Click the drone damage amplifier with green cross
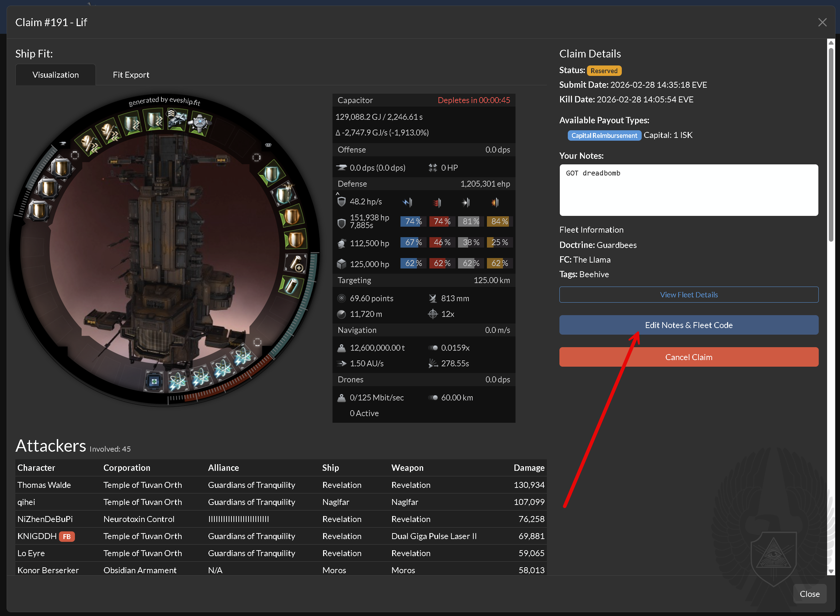Screen dimensions: 840x616 154,381
